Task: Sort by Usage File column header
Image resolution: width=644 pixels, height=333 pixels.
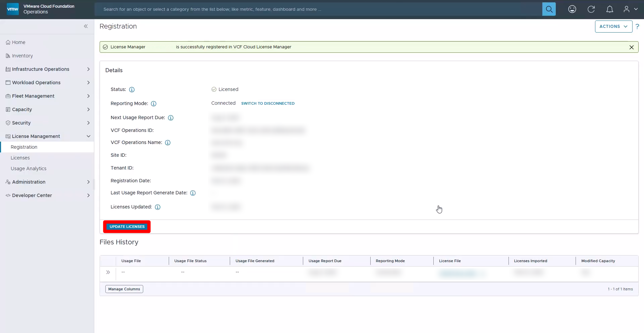Action: pos(131,261)
